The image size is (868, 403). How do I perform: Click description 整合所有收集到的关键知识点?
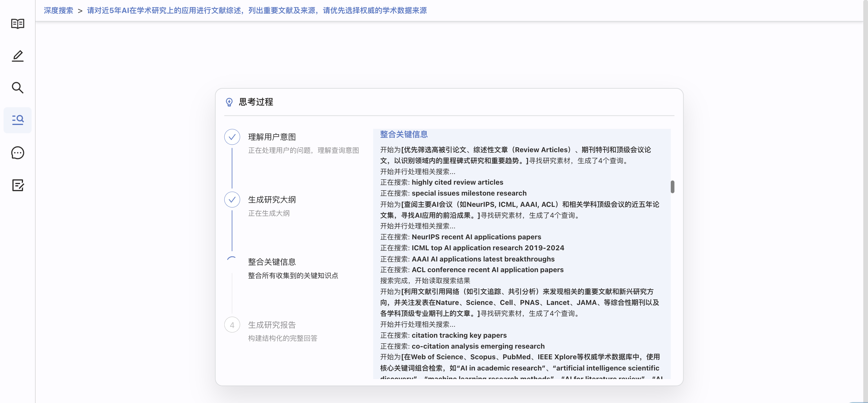(x=293, y=276)
